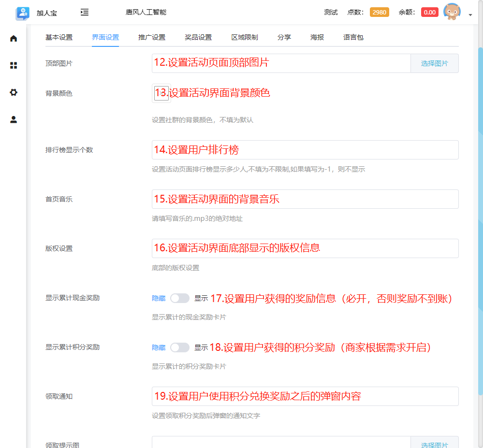
Task: Click the bear avatar picture
Action: [x=452, y=12]
